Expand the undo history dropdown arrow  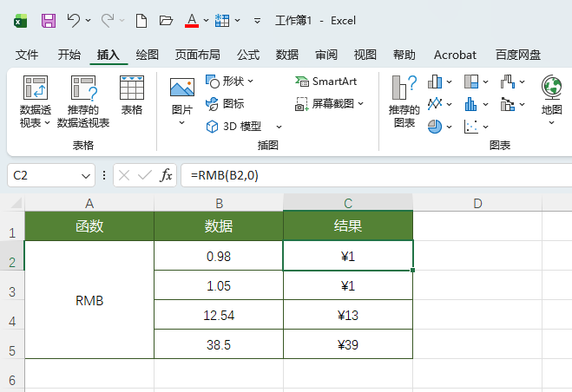pyautogui.click(x=89, y=21)
